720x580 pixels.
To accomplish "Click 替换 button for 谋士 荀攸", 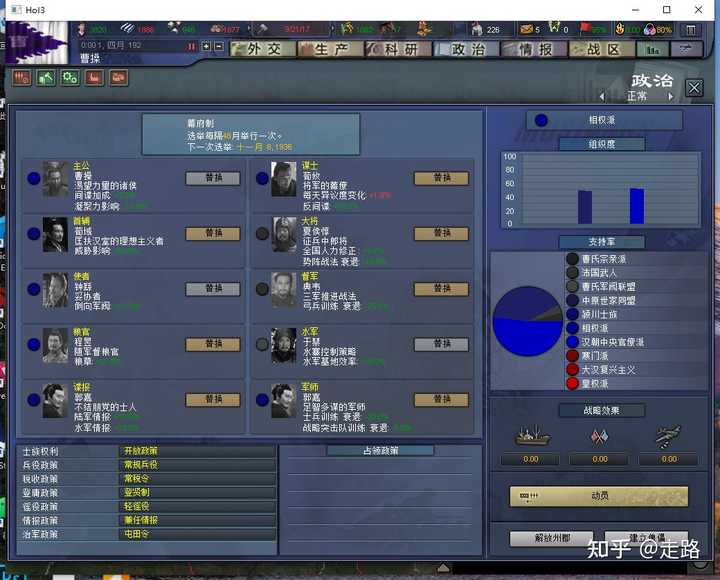I will tap(441, 178).
